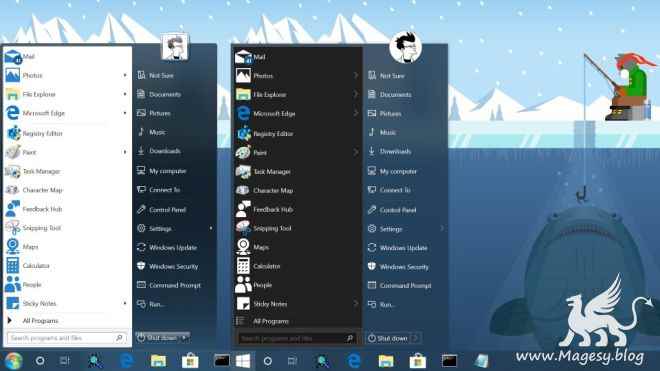Open Command Prompt in right menu's pane

(x=405, y=286)
